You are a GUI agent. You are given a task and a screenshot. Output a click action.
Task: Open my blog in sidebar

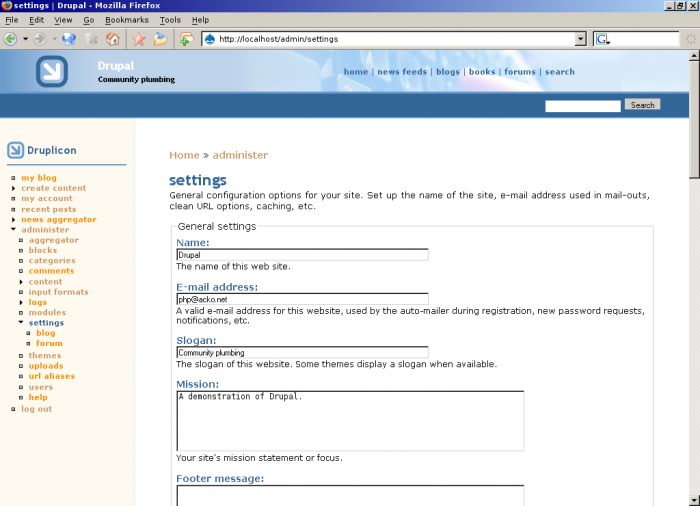tap(39, 178)
